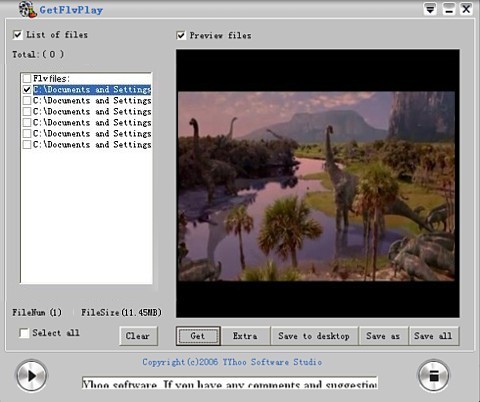Viewport: 480px width, 402px height.
Task: Select the last Documents and Settings list row
Action: 87,145
